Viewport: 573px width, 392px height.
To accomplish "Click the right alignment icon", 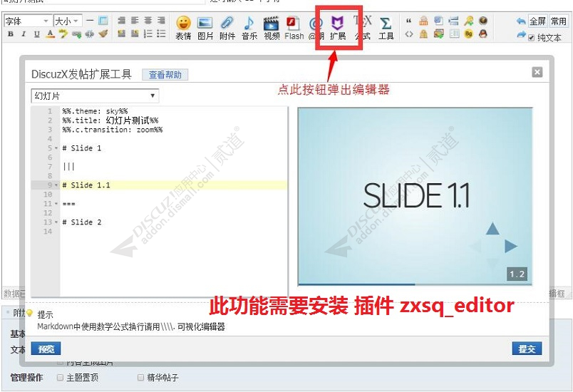I will click(161, 21).
